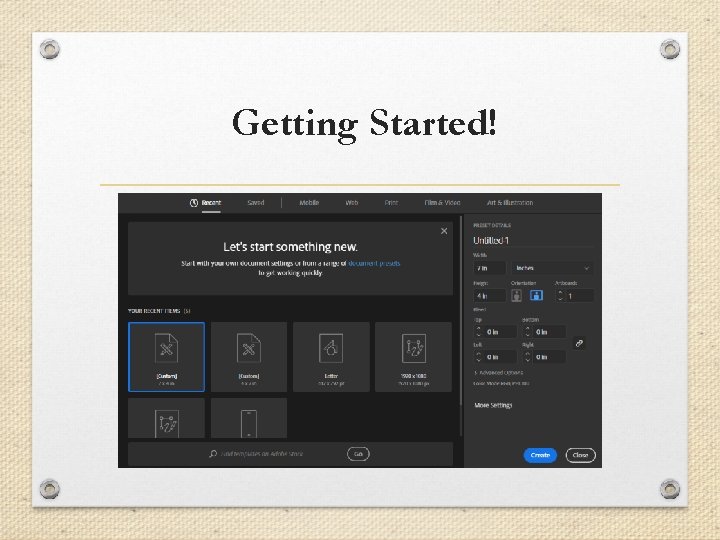Viewport: 720px width, 540px height.
Task: Switch to the Print tab
Action: 391,202
